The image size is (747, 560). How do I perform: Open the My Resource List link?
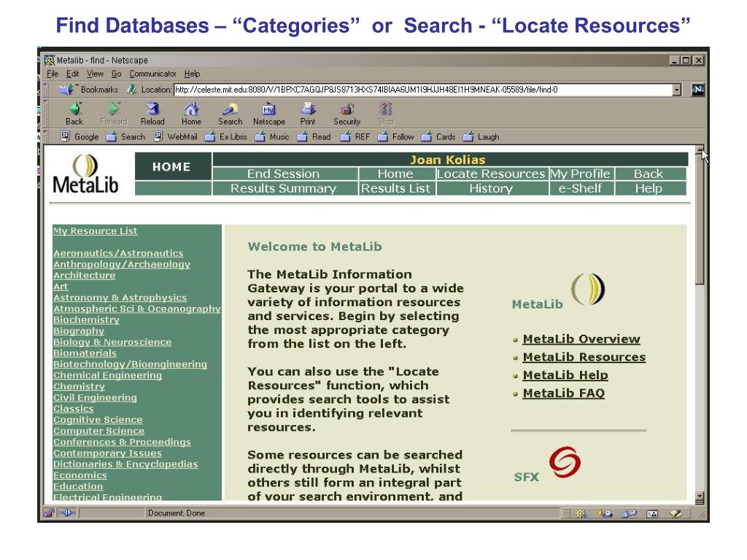click(x=96, y=231)
